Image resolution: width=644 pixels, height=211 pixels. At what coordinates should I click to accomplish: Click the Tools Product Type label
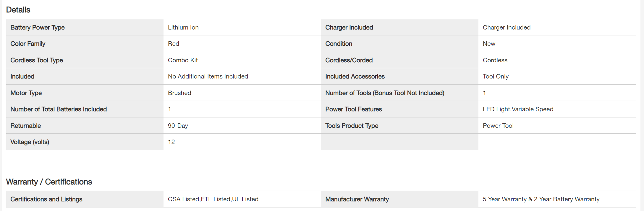click(352, 126)
